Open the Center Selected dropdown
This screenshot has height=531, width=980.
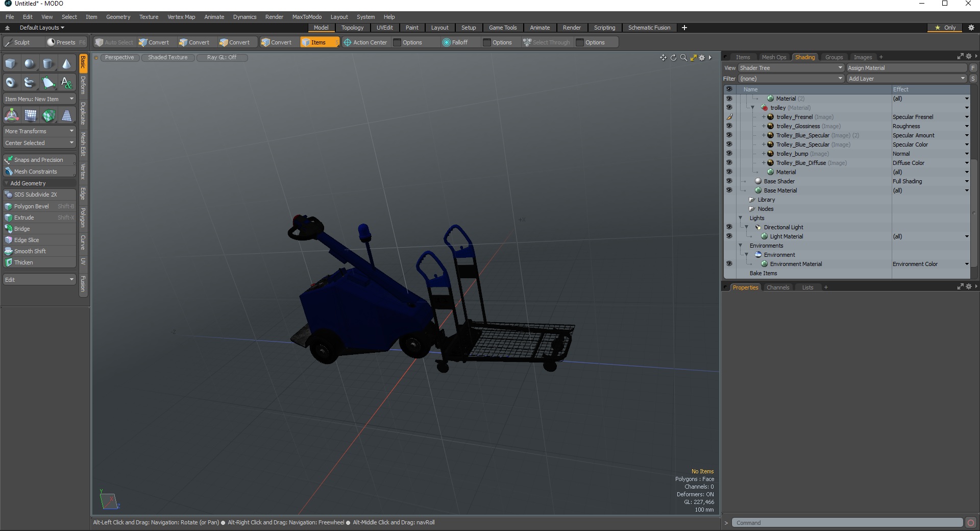point(39,143)
